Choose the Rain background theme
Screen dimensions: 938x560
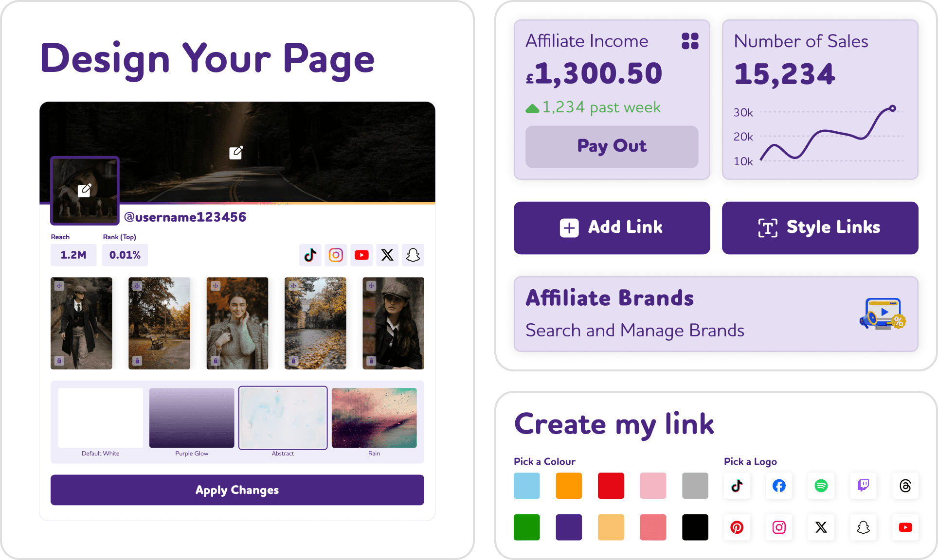(x=374, y=418)
